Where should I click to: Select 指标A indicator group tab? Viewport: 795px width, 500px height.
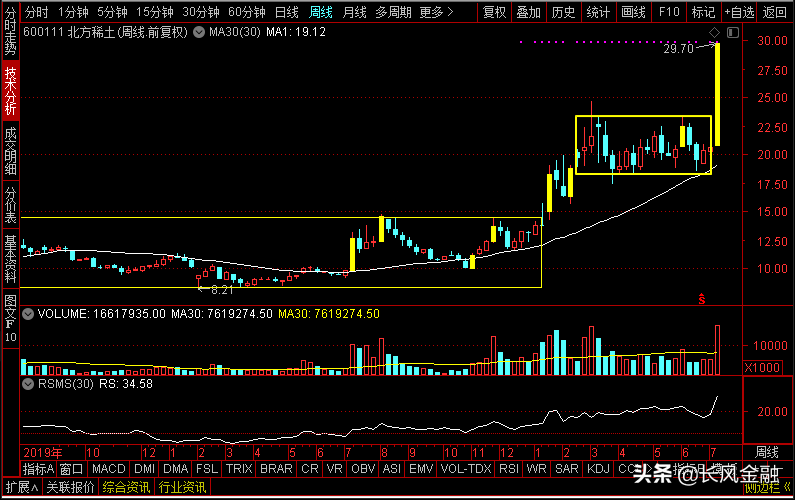pyautogui.click(x=38, y=469)
